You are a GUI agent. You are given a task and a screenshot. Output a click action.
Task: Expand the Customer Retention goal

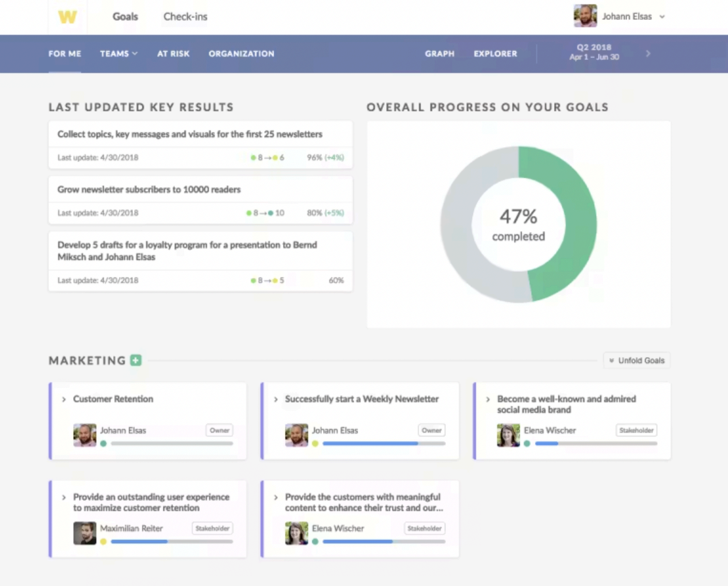pyautogui.click(x=64, y=399)
